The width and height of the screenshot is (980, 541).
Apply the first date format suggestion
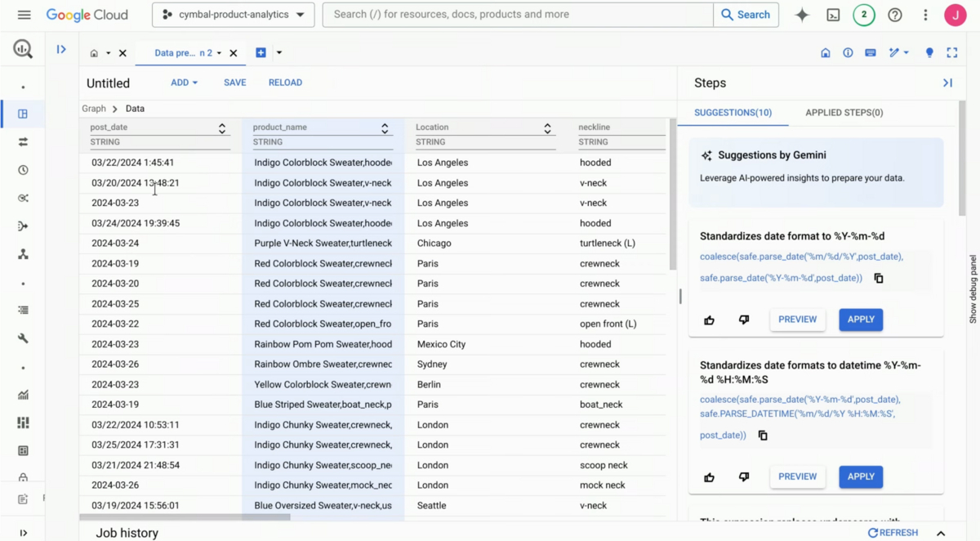(861, 320)
